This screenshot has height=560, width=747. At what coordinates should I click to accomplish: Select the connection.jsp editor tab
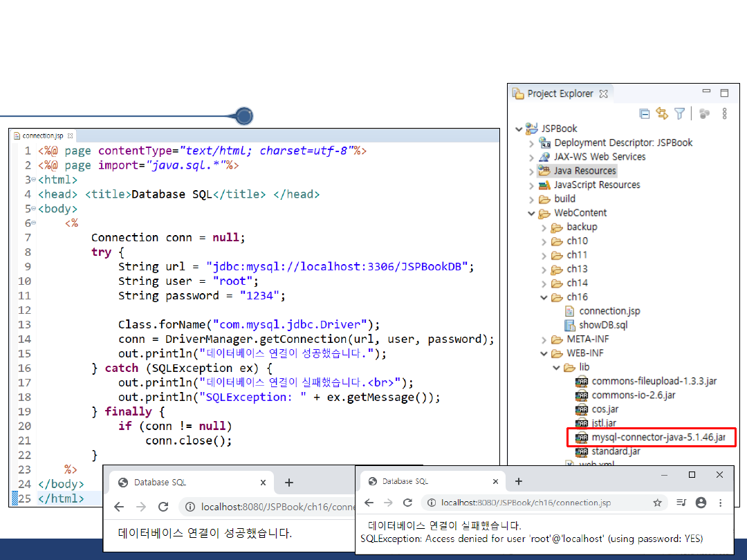43,136
